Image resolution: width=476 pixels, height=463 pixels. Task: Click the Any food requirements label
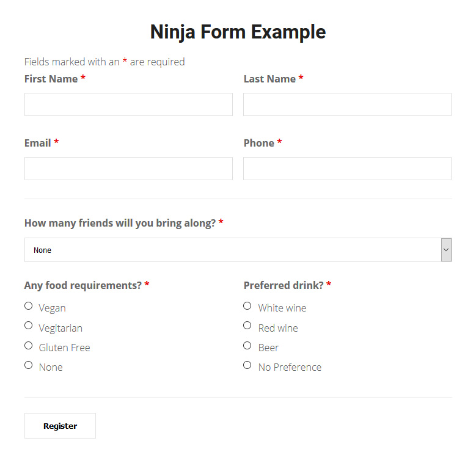tap(82, 285)
